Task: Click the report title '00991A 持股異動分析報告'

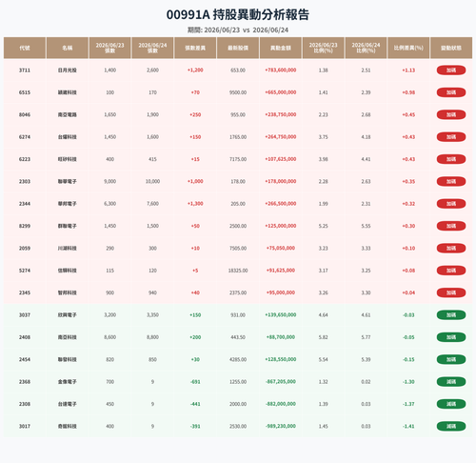Action: coord(238,15)
